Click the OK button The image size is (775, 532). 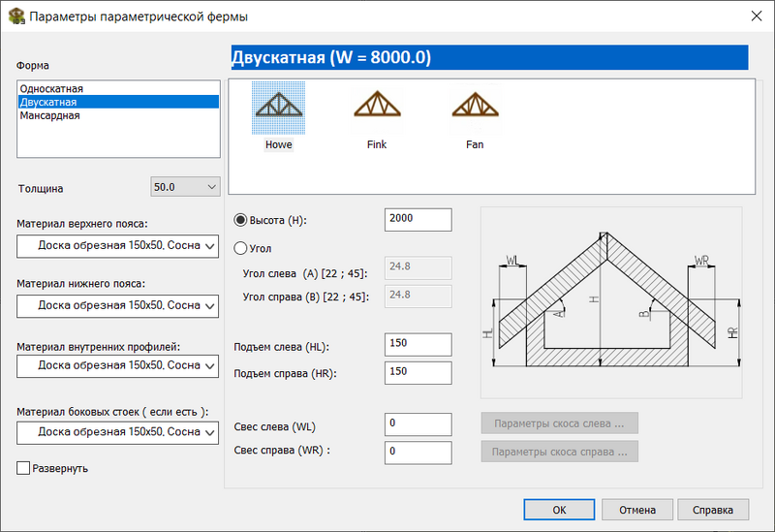click(559, 510)
